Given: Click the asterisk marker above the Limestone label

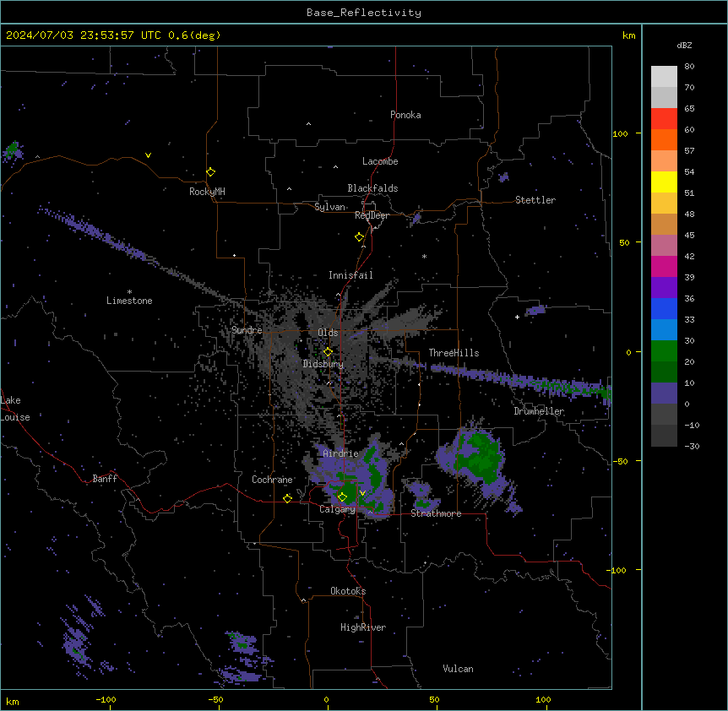Looking at the screenshot, I should point(129,292).
